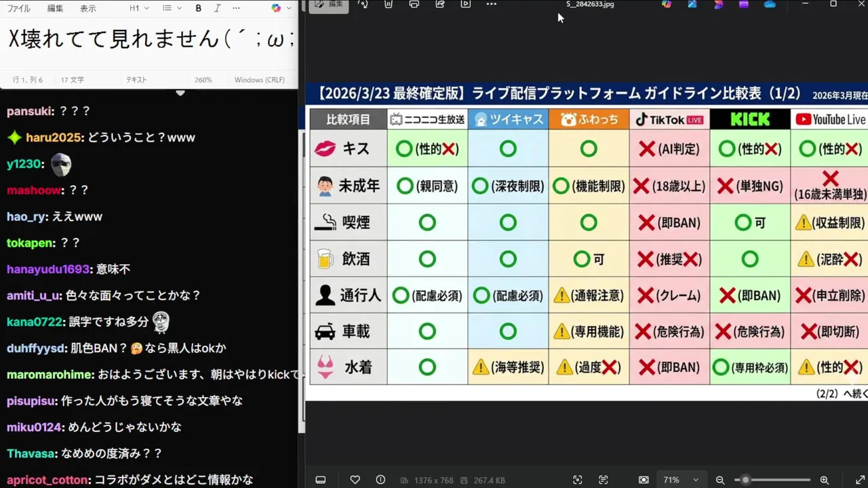Zoom out with minus magnifier in Photos
Viewport: 868px width, 488px height.
(x=720, y=480)
